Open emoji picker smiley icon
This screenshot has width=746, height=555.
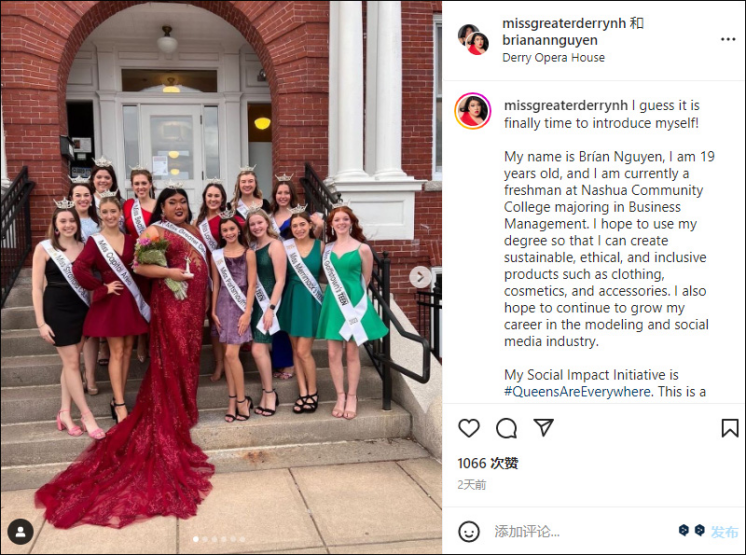point(469,531)
